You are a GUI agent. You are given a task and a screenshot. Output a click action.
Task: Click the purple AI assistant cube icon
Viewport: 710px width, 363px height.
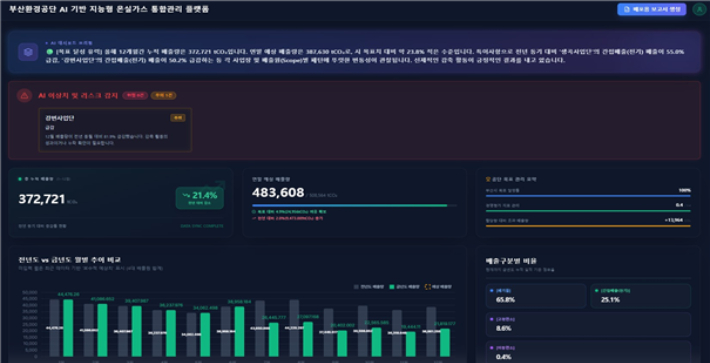pyautogui.click(x=28, y=52)
